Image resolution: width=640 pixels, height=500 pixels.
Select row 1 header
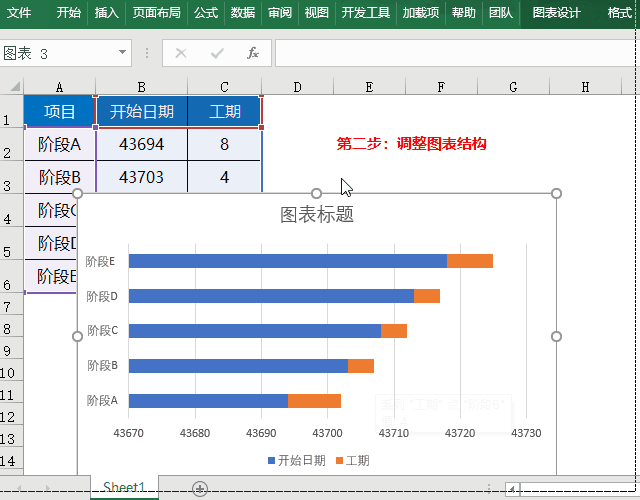point(11,111)
